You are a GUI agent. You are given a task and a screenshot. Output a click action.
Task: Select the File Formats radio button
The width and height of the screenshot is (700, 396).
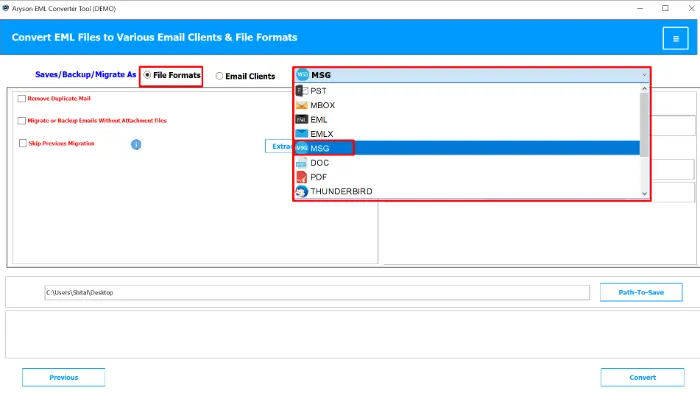click(147, 75)
